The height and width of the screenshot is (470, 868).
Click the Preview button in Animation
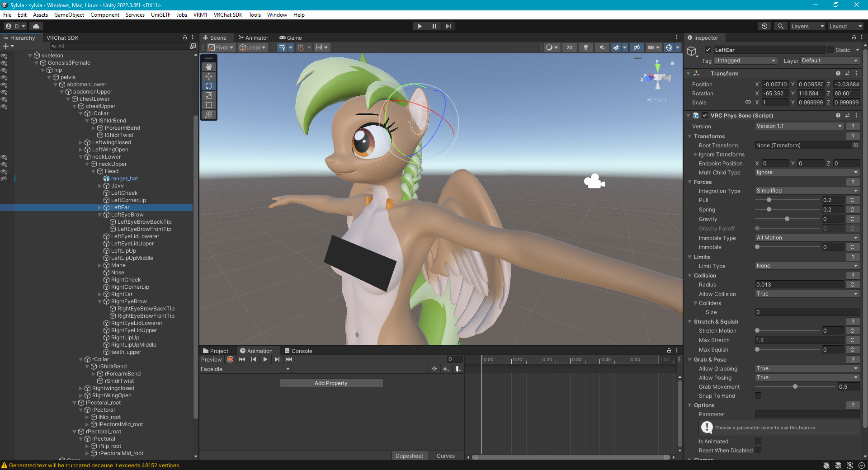pos(212,359)
